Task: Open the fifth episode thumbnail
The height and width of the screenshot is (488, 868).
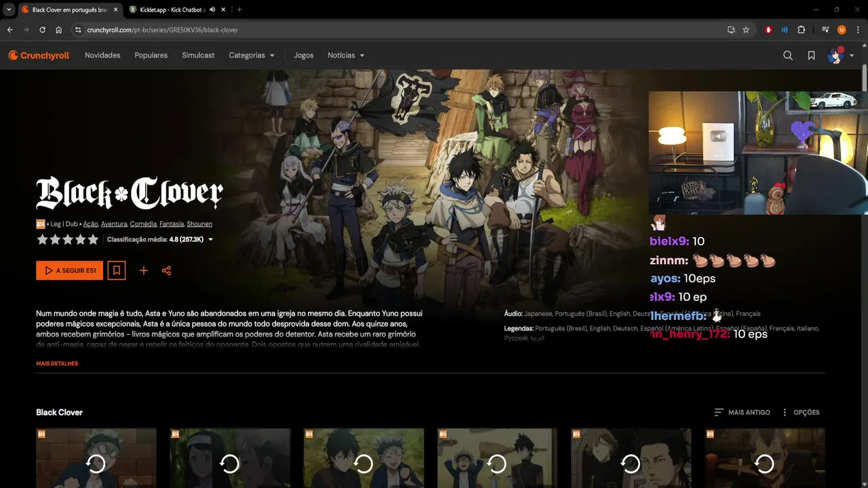Action: click(x=631, y=458)
